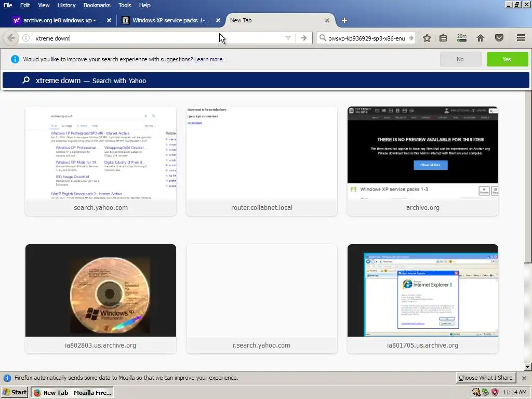Viewport: 532px width, 399px height.
Task: Open the Tools menu
Action: pyautogui.click(x=125, y=5)
